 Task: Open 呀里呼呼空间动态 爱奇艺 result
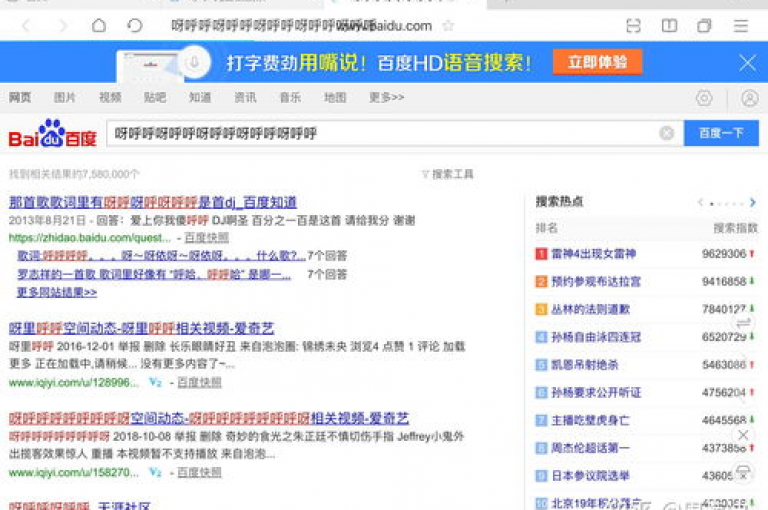[142, 328]
